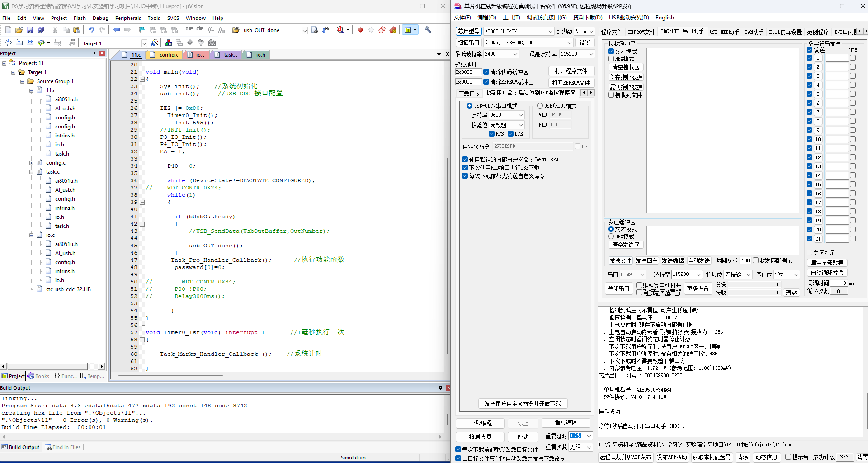Expand the config.c tree node
Image resolution: width=868 pixels, height=463 pixels.
pos(32,163)
